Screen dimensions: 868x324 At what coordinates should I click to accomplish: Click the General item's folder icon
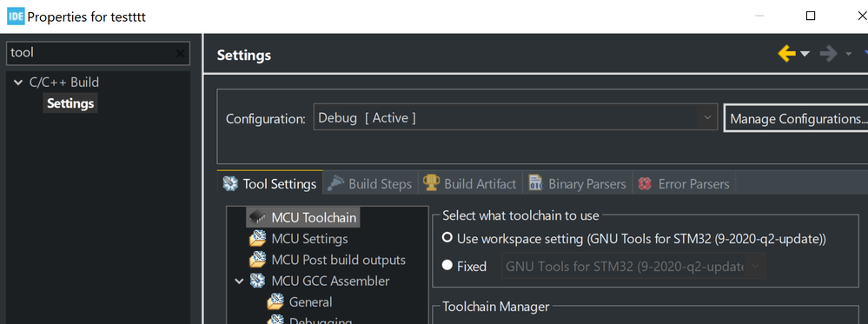[275, 301]
